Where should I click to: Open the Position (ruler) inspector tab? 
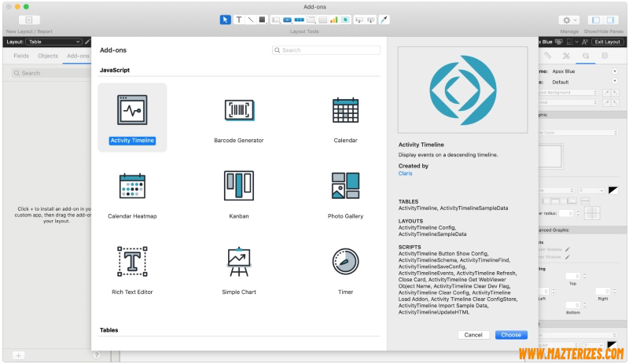point(547,56)
